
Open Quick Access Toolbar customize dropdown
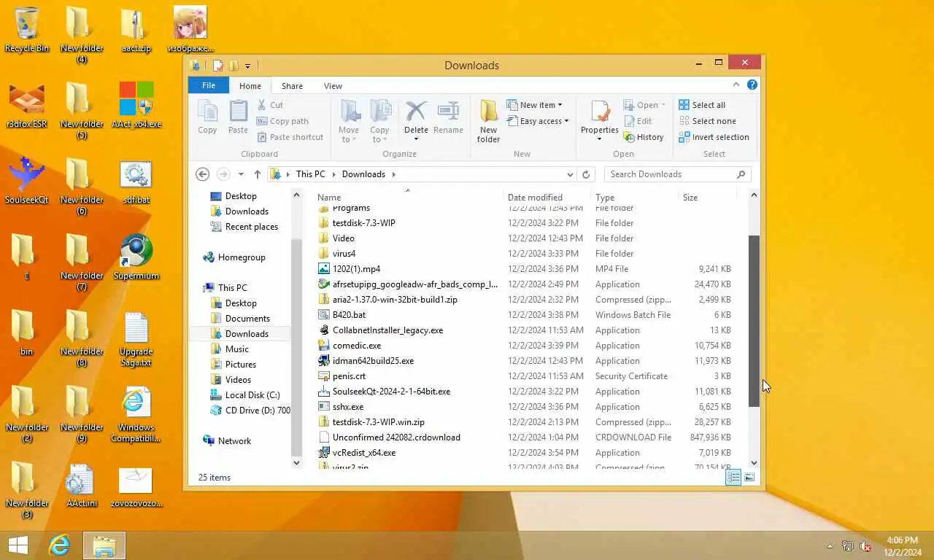(x=247, y=66)
